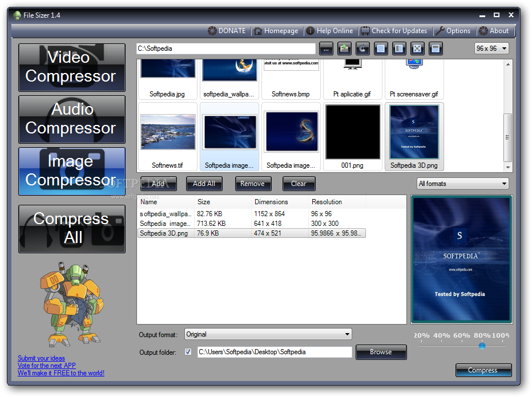Click Check for Updates
The height and width of the screenshot is (397, 532).
pyautogui.click(x=393, y=31)
